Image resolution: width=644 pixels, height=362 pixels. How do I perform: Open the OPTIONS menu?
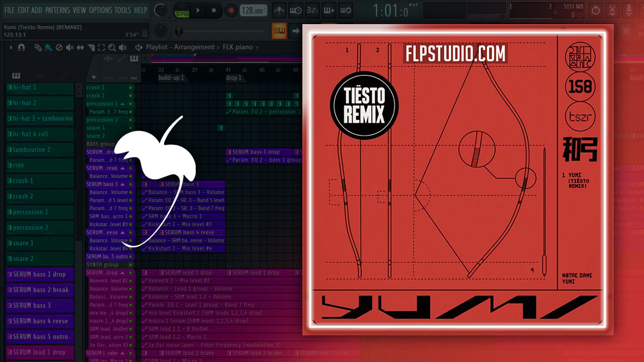pos(101,10)
